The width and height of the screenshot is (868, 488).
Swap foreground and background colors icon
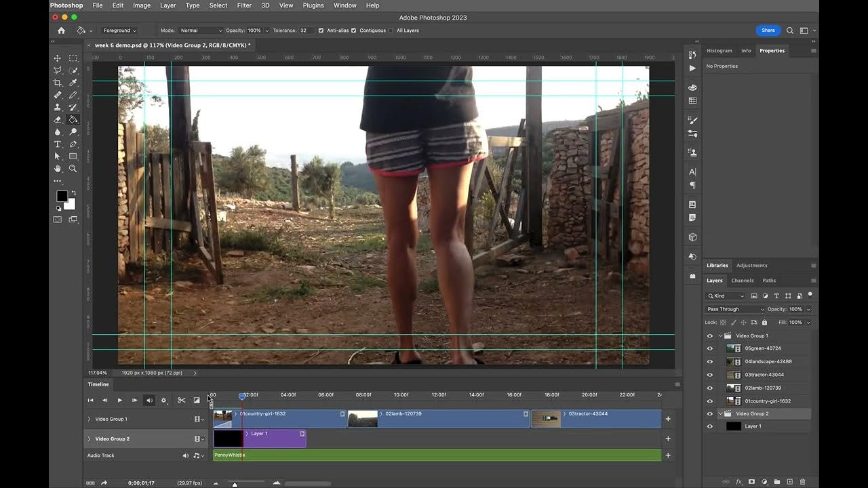[73, 193]
